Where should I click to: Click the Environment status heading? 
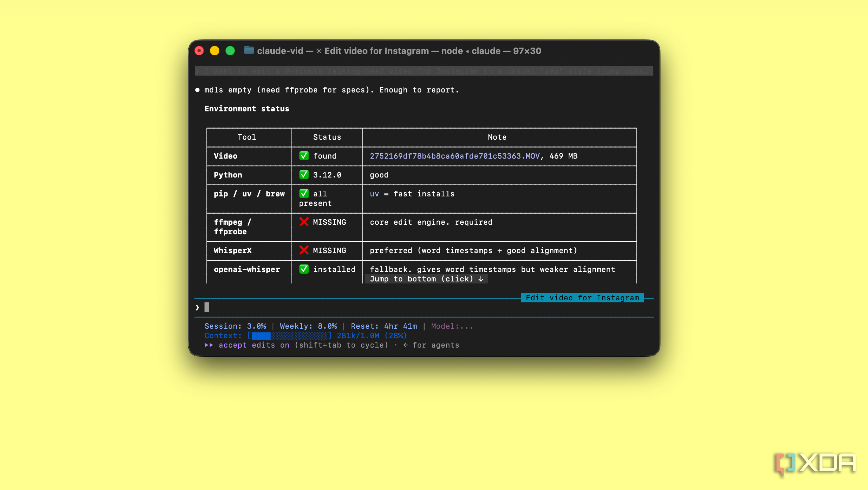pyautogui.click(x=247, y=109)
